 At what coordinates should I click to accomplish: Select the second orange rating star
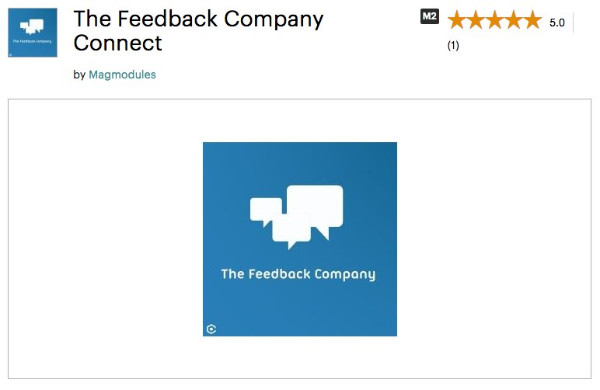coord(476,20)
